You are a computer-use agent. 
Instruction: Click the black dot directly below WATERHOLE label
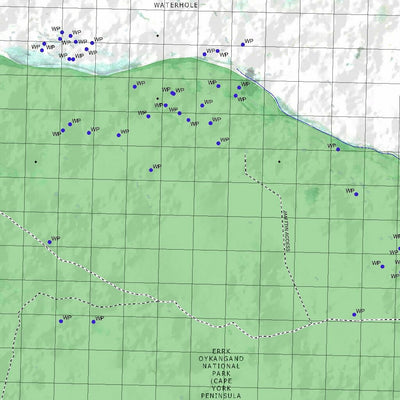coord(157,35)
